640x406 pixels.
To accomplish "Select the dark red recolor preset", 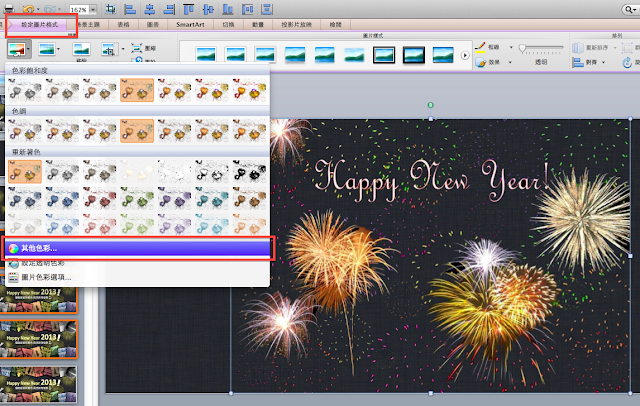I will (x=100, y=199).
